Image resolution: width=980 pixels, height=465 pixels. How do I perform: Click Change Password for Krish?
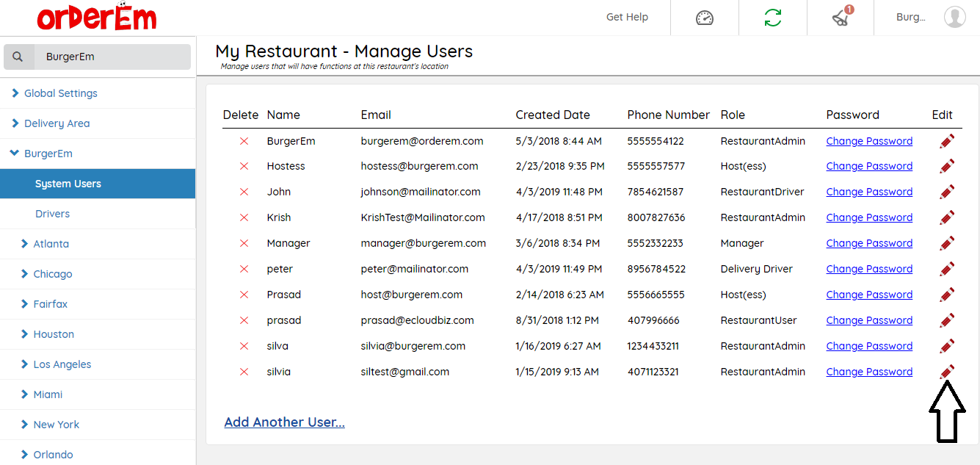point(869,217)
